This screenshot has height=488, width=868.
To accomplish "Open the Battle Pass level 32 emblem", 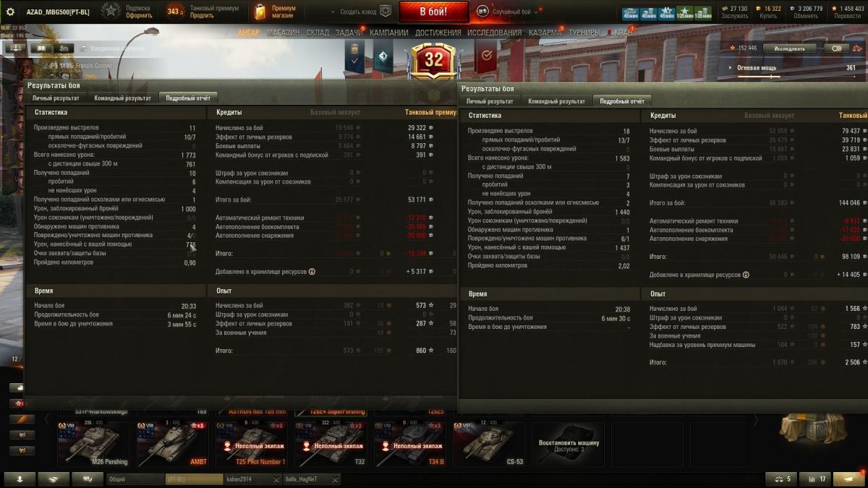I will (x=433, y=61).
